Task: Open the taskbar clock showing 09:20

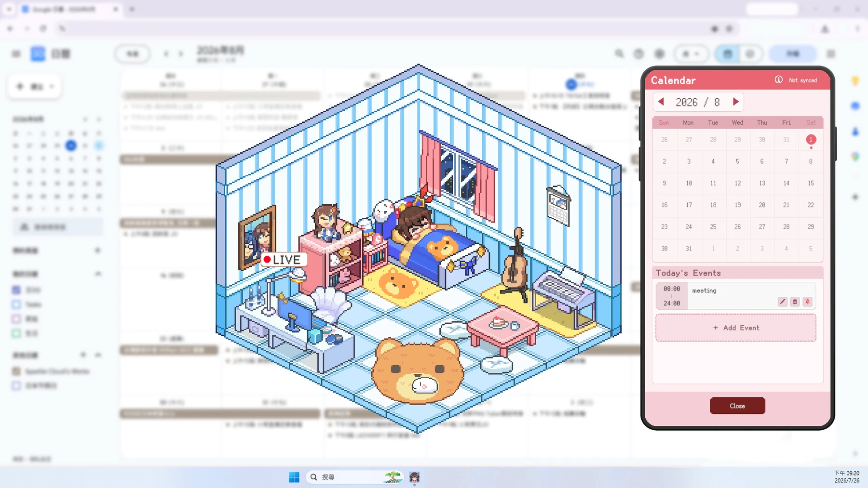Action: click(x=847, y=476)
